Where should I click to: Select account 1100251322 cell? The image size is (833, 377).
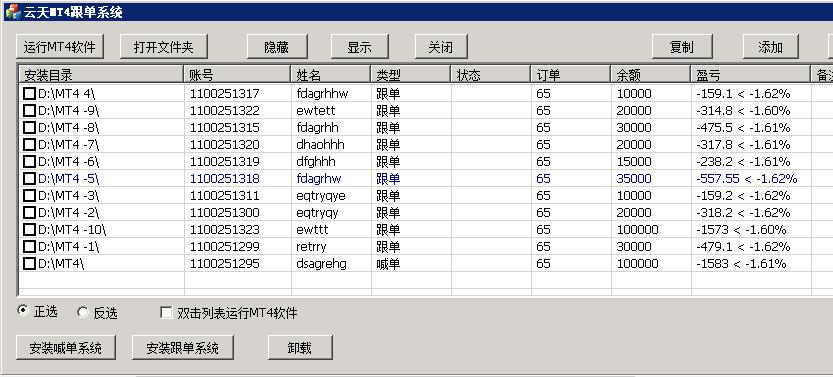point(225,111)
